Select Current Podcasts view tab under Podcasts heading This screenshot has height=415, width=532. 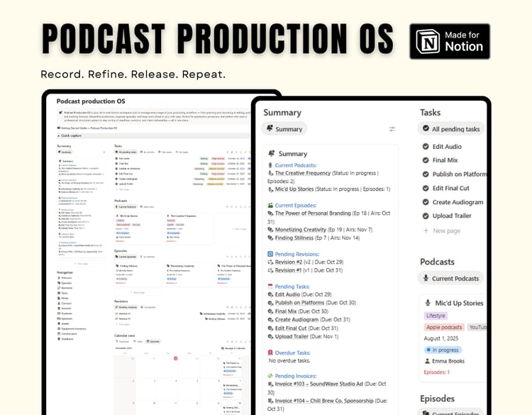pyautogui.click(x=450, y=278)
